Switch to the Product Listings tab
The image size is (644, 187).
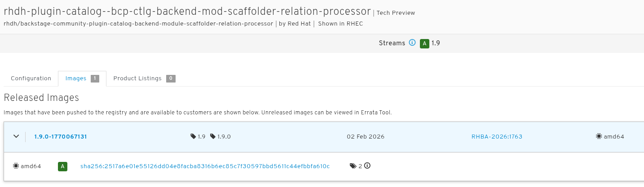click(137, 78)
